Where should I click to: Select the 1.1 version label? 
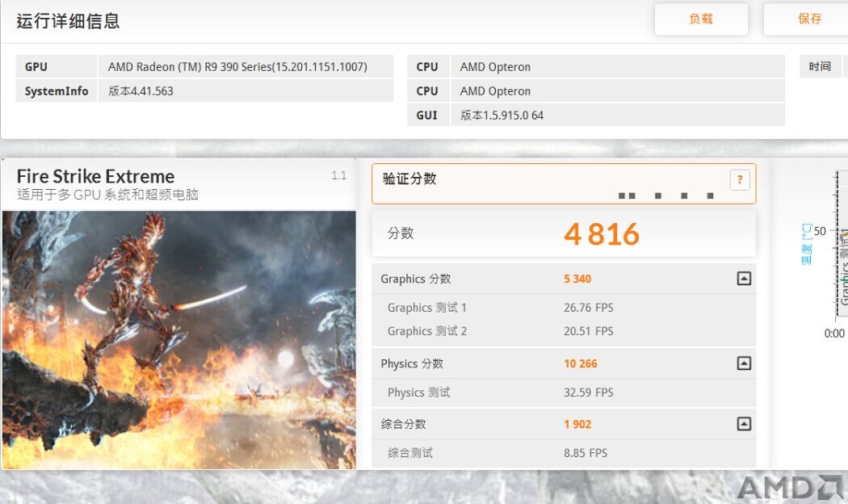tap(338, 175)
